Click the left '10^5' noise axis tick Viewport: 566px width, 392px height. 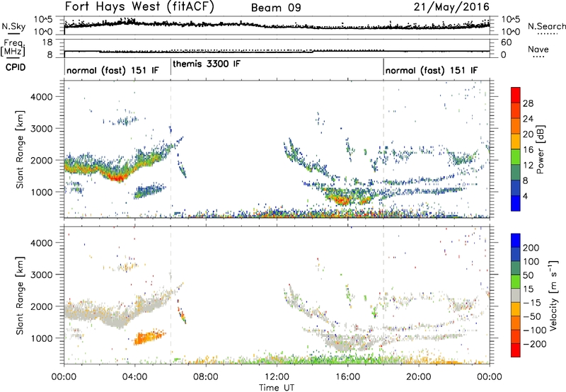click(43, 20)
